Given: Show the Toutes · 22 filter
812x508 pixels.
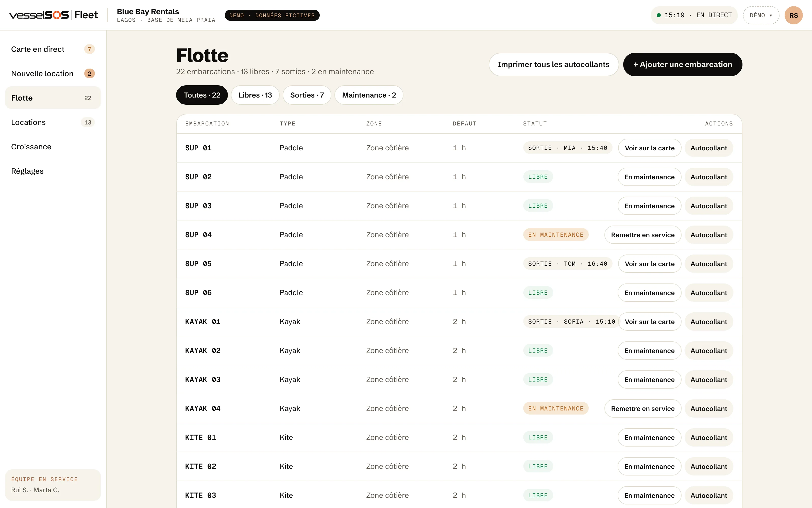Looking at the screenshot, I should 202,95.
